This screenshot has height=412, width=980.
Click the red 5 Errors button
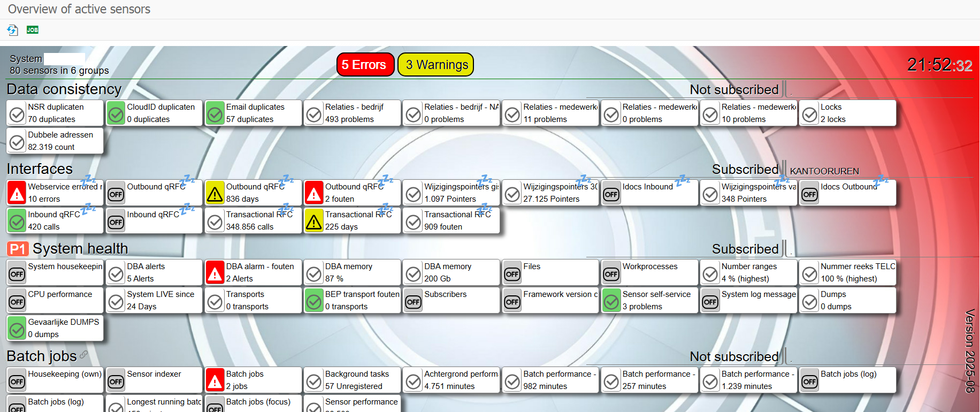point(365,65)
